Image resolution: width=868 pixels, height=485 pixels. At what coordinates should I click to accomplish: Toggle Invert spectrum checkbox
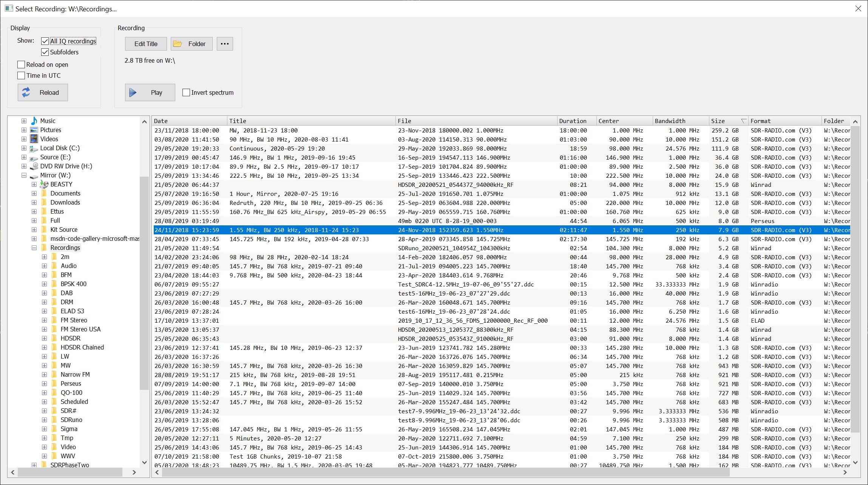pyautogui.click(x=186, y=92)
